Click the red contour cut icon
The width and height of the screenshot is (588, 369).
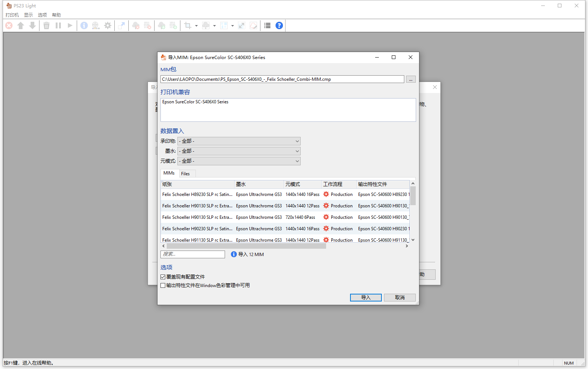253,25
